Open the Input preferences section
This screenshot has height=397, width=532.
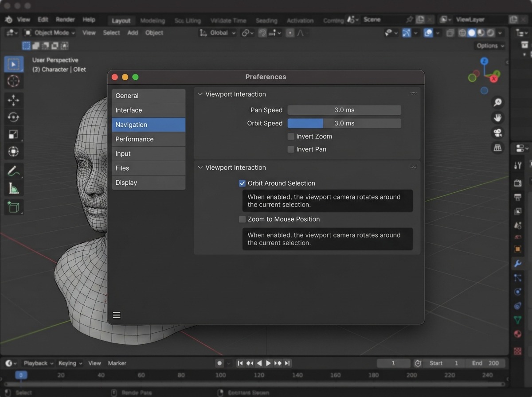pyautogui.click(x=149, y=154)
